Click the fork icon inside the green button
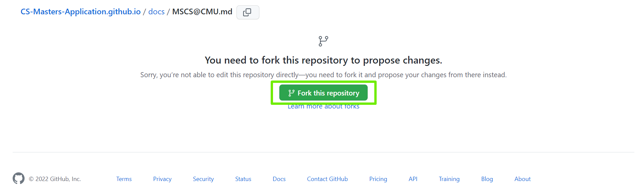Screen dimensions: 644x192 (291, 93)
